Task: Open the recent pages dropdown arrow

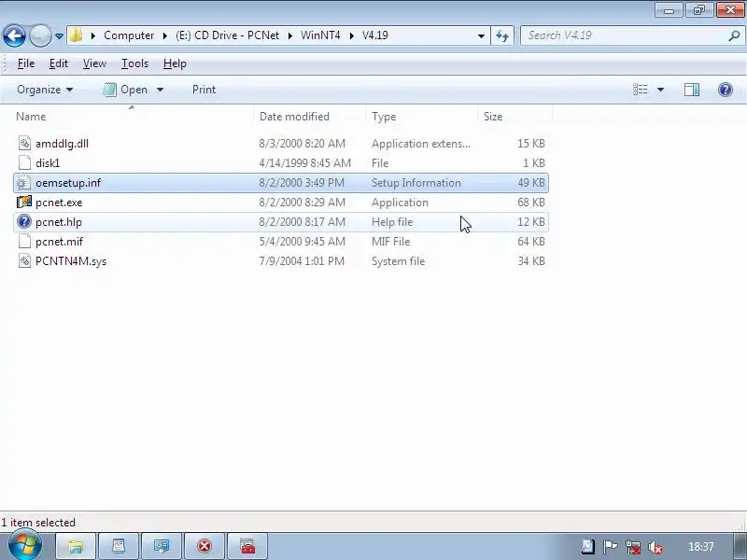Action: (x=59, y=36)
